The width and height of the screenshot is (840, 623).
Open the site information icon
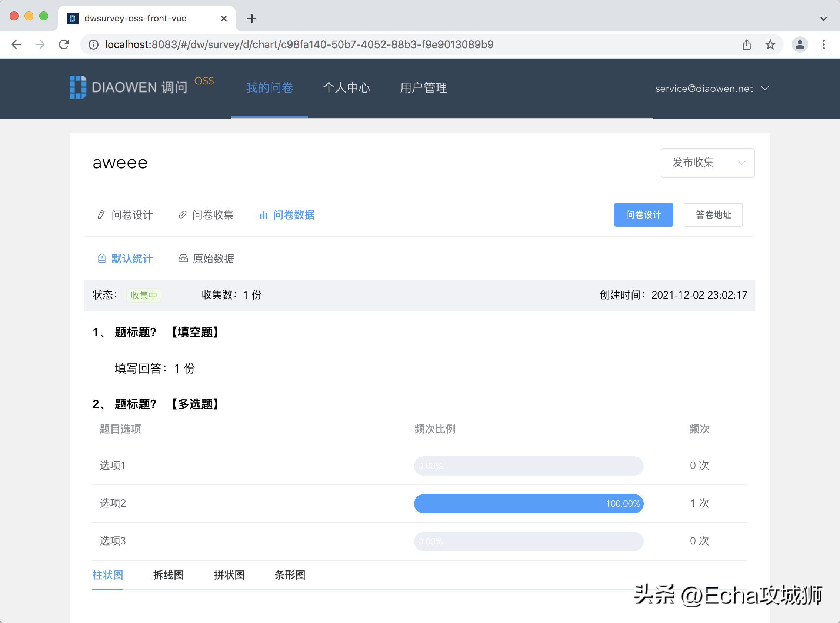click(x=93, y=45)
